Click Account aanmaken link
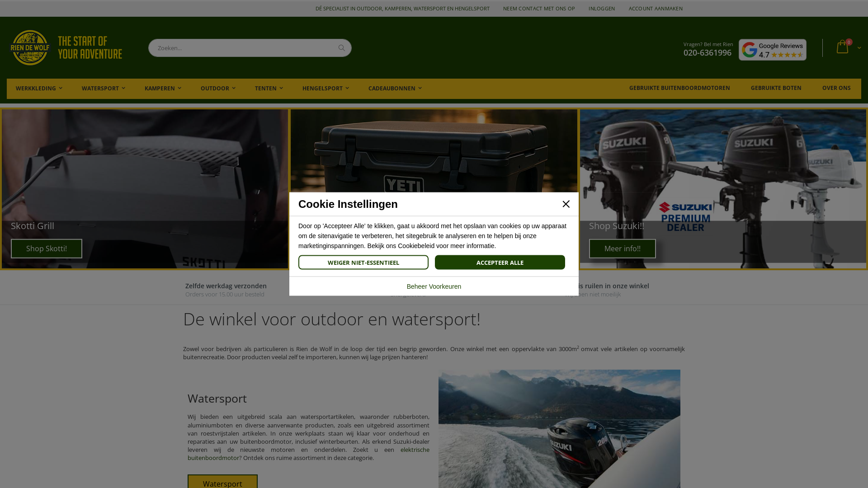This screenshot has width=868, height=488. [x=656, y=9]
